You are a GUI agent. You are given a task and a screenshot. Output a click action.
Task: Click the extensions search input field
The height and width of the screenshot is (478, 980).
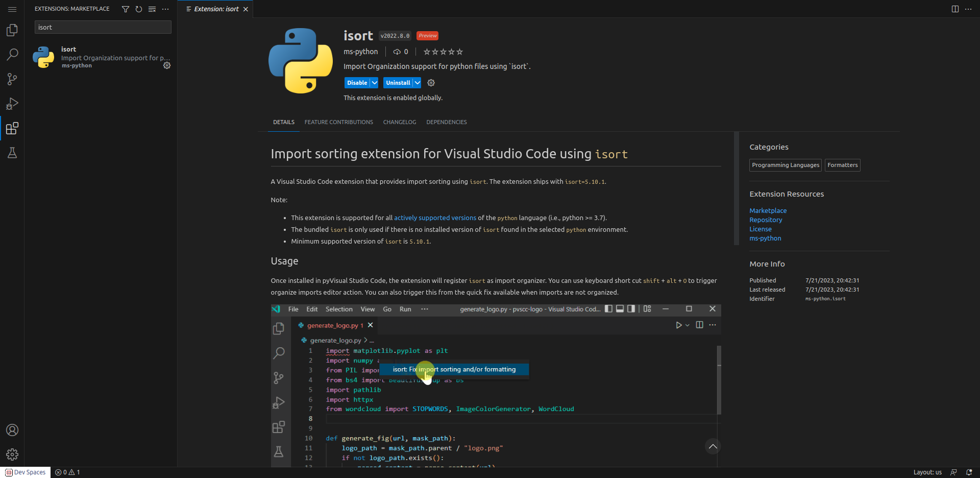tap(103, 28)
